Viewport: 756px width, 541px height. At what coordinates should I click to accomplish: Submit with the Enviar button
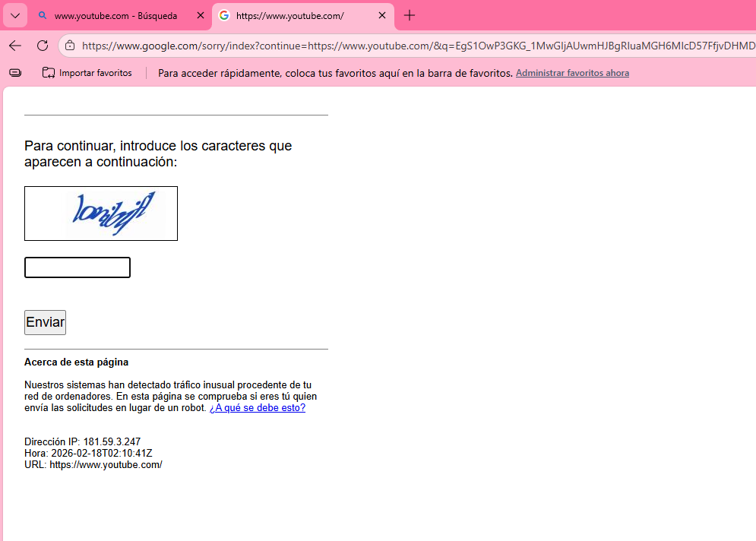46,322
